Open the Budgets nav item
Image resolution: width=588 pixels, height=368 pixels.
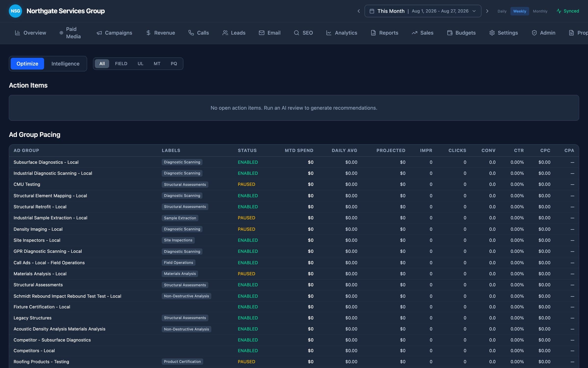pyautogui.click(x=461, y=33)
